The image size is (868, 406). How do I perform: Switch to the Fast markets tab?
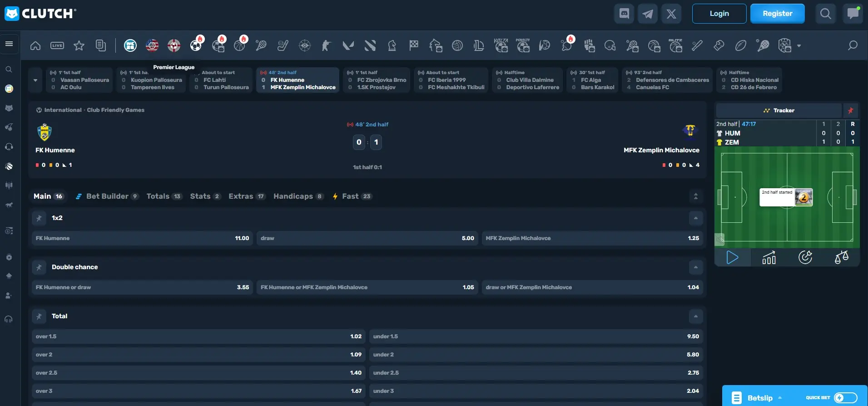tap(352, 196)
